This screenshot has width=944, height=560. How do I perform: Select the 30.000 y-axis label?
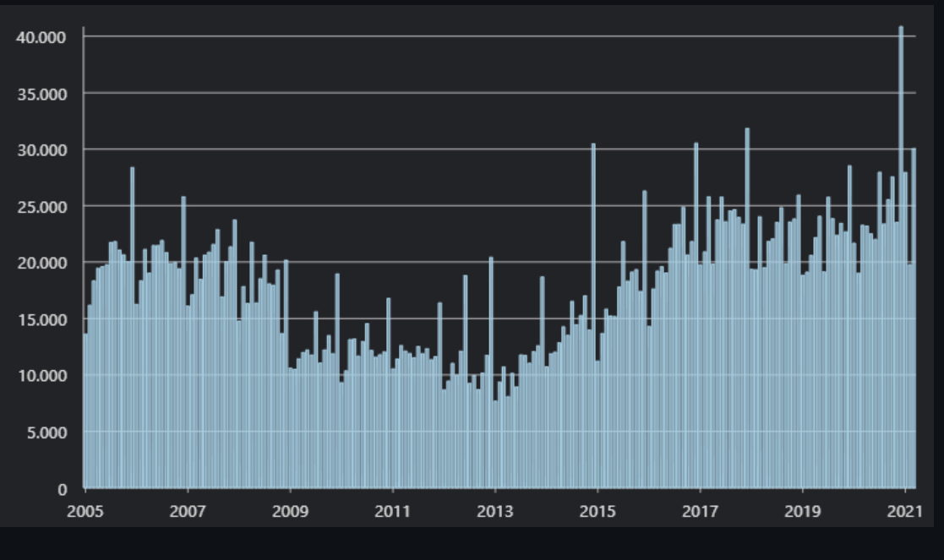click(x=42, y=150)
